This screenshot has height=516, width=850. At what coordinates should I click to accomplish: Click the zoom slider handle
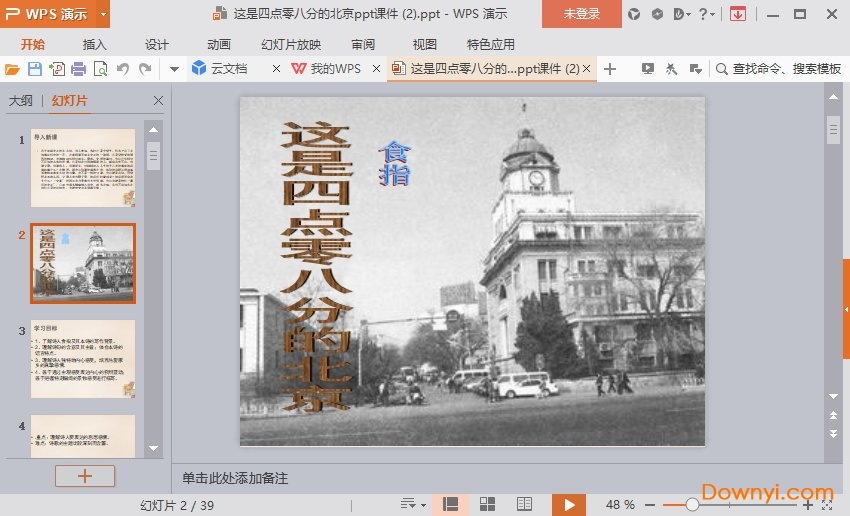[692, 505]
